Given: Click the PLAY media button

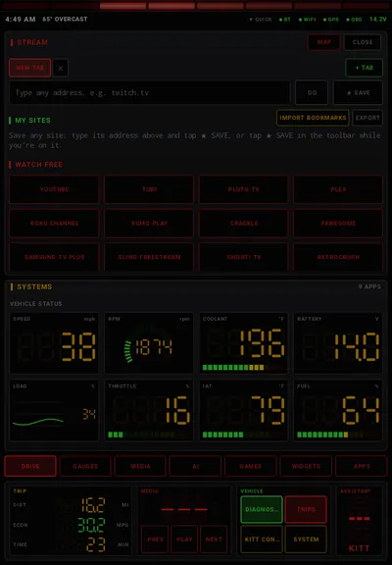Looking at the screenshot, I should click(x=184, y=539).
